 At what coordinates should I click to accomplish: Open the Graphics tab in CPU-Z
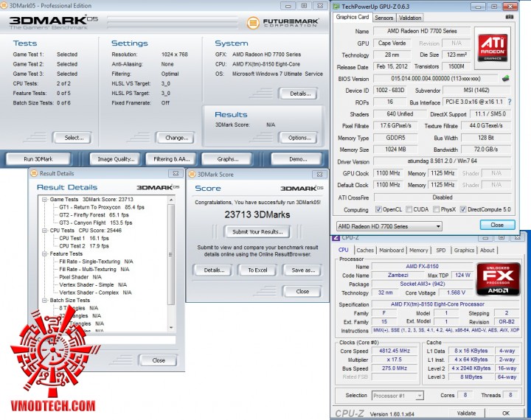click(464, 250)
